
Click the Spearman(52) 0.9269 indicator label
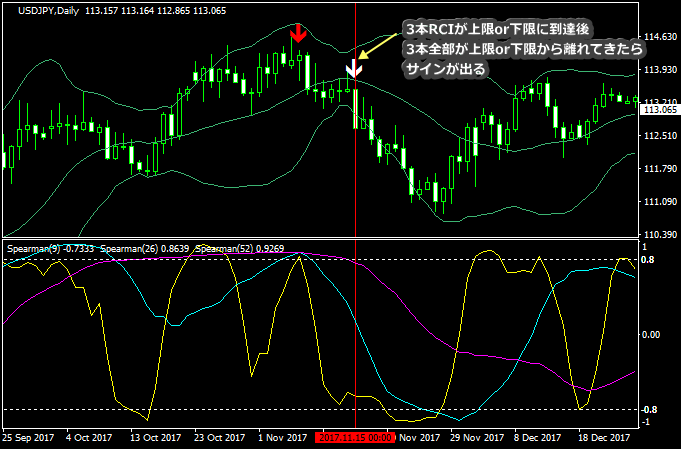(240, 249)
